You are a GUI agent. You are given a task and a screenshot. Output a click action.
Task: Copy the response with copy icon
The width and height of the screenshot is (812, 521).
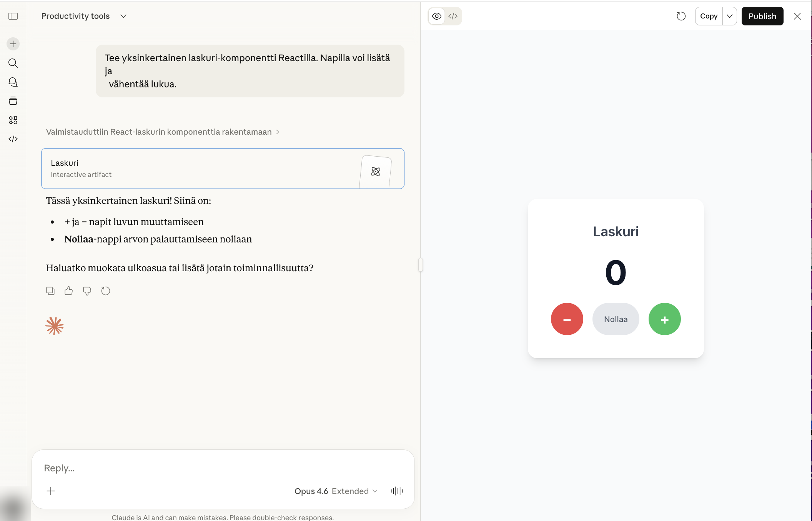tap(50, 291)
